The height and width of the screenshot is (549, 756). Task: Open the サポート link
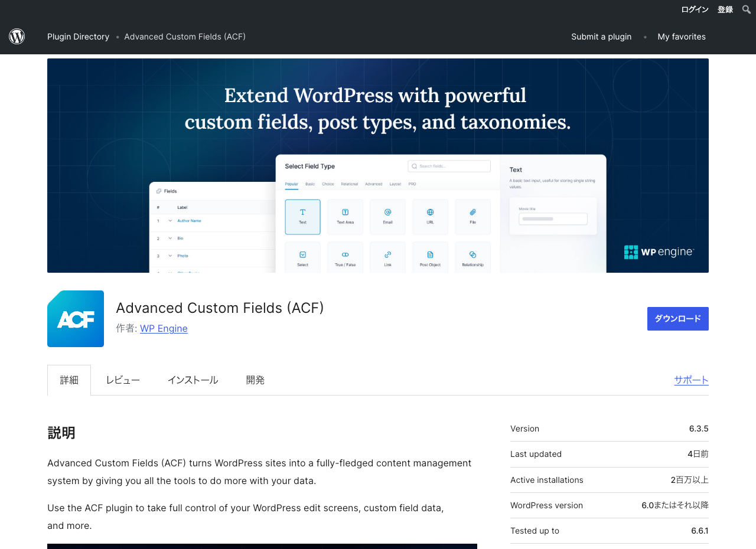coord(691,380)
